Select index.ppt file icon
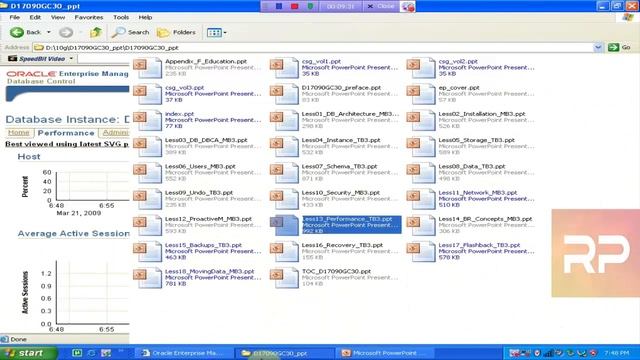This screenshot has height=360, width=640. [x=148, y=120]
